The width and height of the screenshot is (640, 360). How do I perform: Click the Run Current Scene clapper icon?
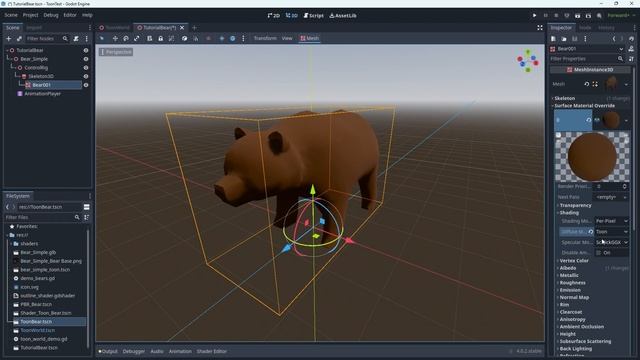click(577, 16)
